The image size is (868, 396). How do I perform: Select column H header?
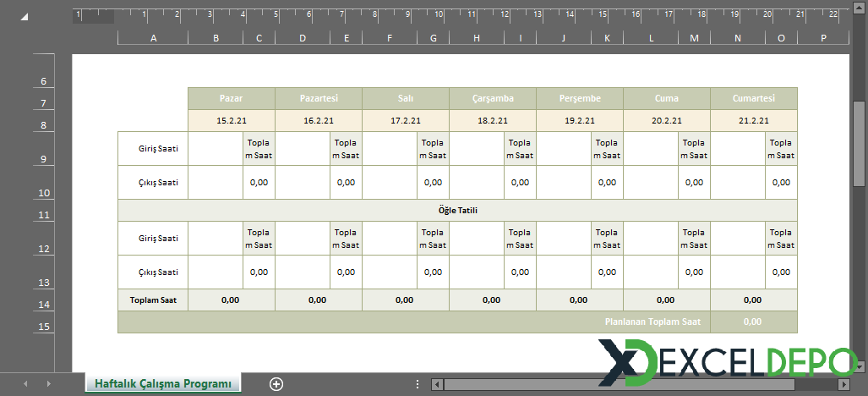[x=477, y=38]
